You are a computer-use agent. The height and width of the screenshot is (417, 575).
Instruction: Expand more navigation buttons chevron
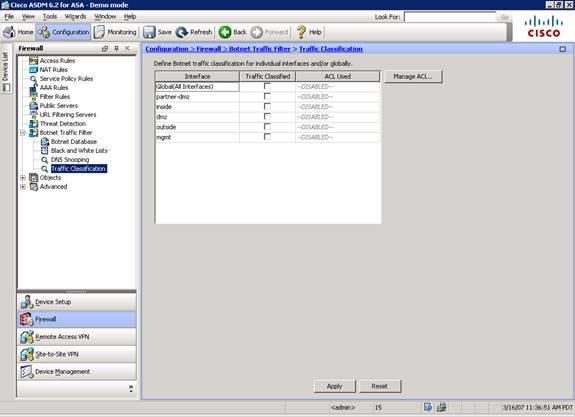(131, 388)
